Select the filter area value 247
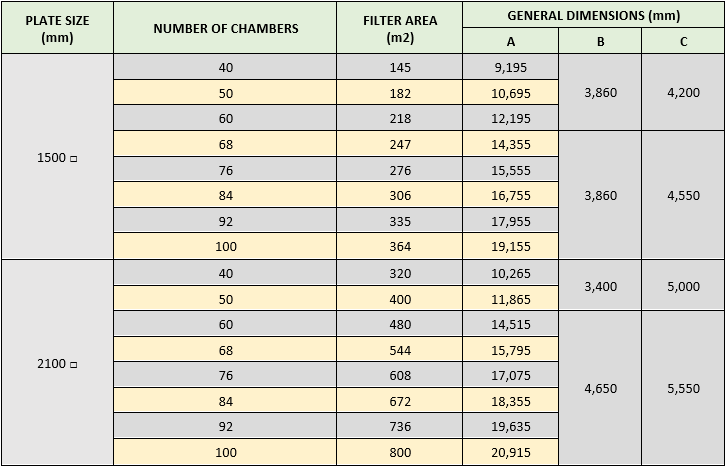 (399, 145)
